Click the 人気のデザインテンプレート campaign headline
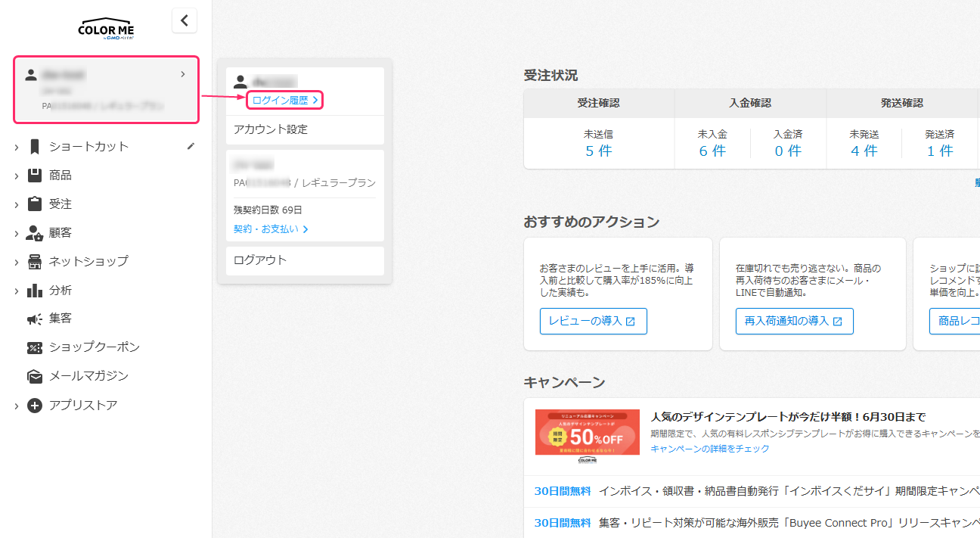The height and width of the screenshot is (538, 980). coord(788,417)
